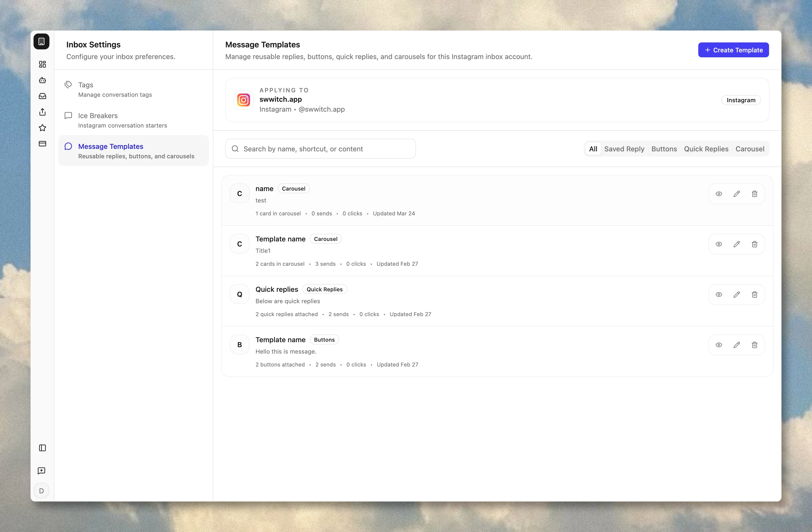Click the Create Template button
This screenshot has width=812, height=532.
[733, 50]
